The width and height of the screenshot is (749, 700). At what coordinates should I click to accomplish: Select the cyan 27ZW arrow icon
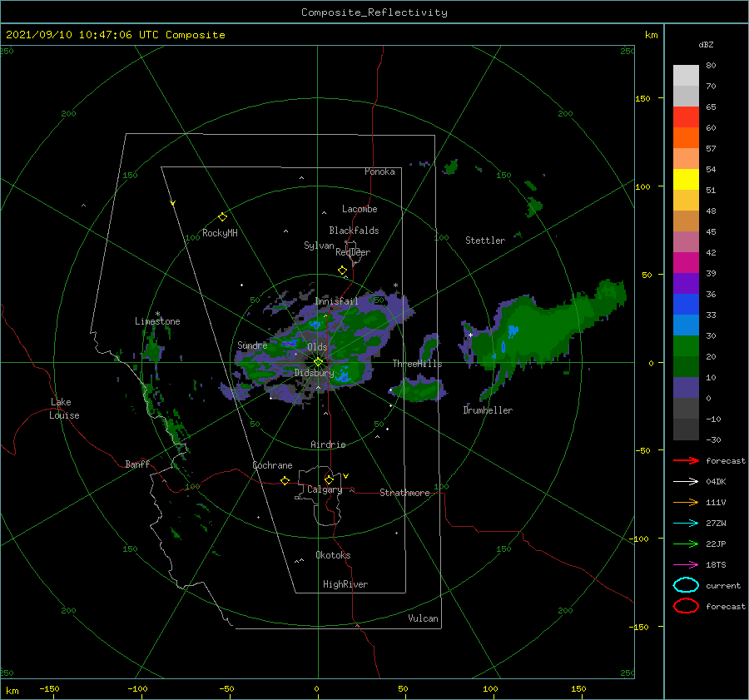coord(686,524)
